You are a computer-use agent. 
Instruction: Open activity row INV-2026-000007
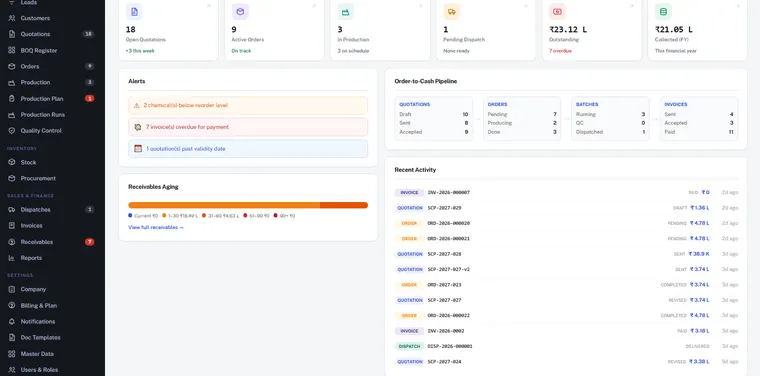click(x=566, y=193)
